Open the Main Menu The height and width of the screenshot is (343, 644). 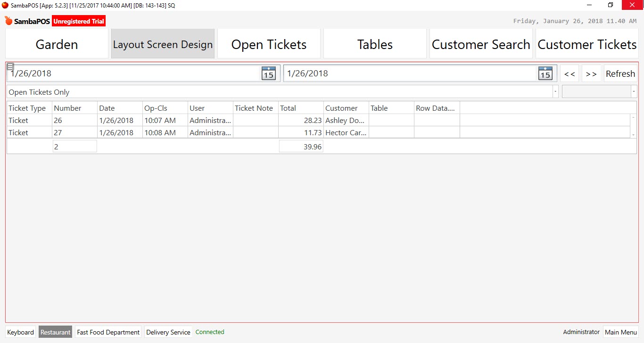[620, 332]
